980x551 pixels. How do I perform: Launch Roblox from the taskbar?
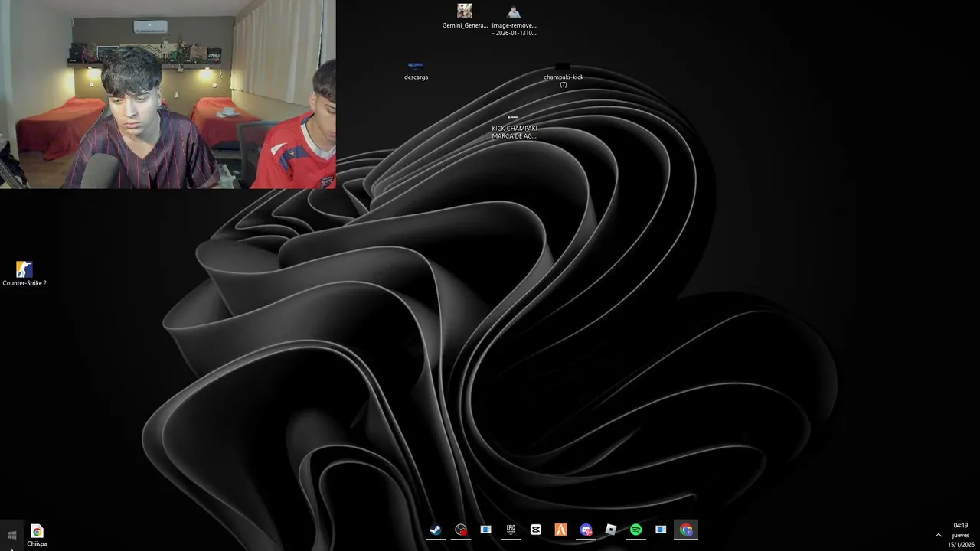(611, 530)
